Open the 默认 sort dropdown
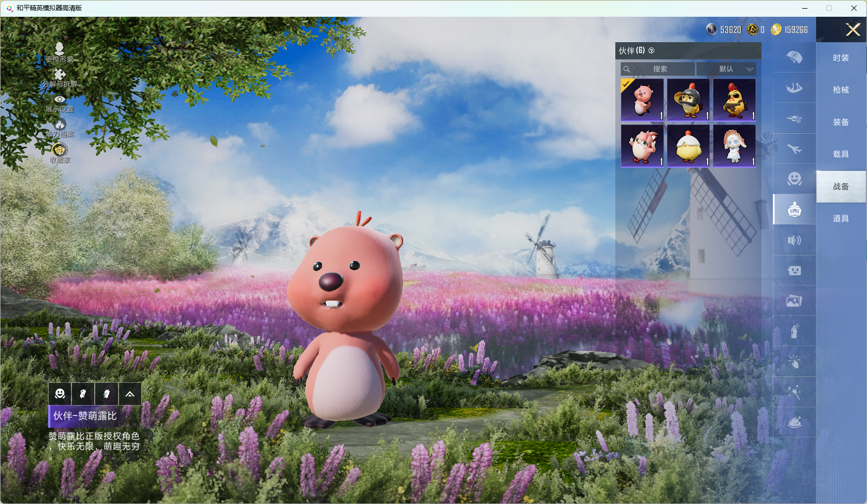This screenshot has width=867, height=504. click(x=726, y=69)
